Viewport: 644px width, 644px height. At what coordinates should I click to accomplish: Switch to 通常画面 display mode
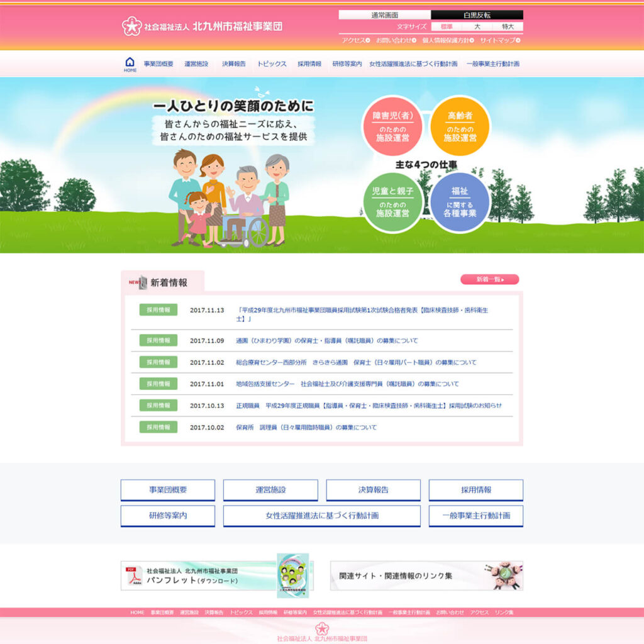[384, 15]
